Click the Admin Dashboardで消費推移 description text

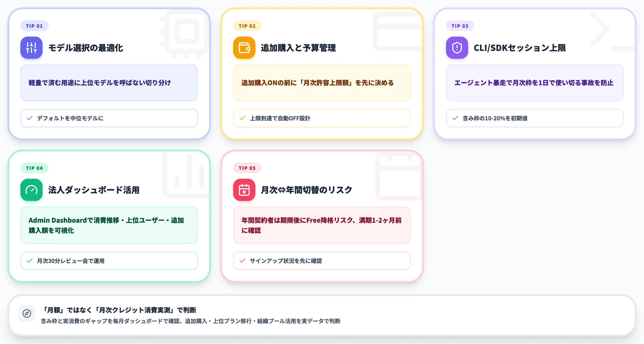(106, 225)
